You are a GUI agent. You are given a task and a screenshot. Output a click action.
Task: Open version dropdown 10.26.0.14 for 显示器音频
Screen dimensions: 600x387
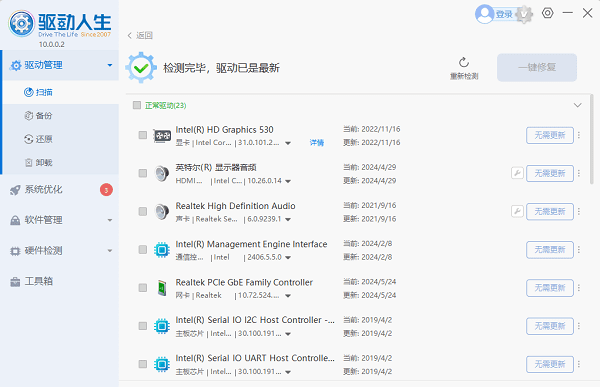288,181
